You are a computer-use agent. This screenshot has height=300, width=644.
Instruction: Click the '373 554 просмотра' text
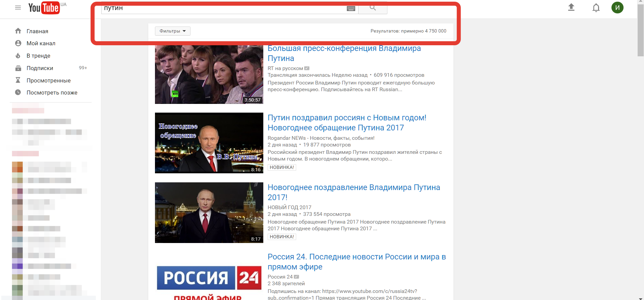[327, 214]
